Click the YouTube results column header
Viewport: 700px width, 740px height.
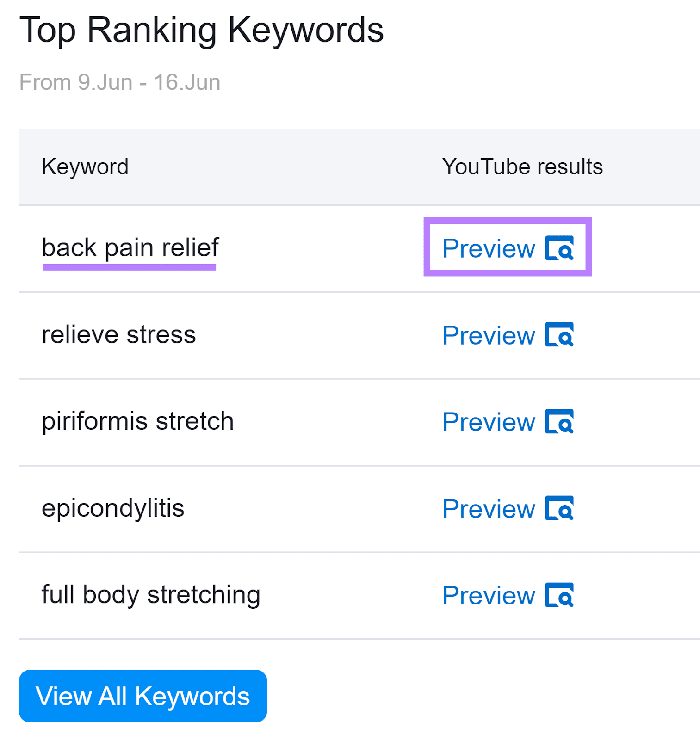pos(522,166)
